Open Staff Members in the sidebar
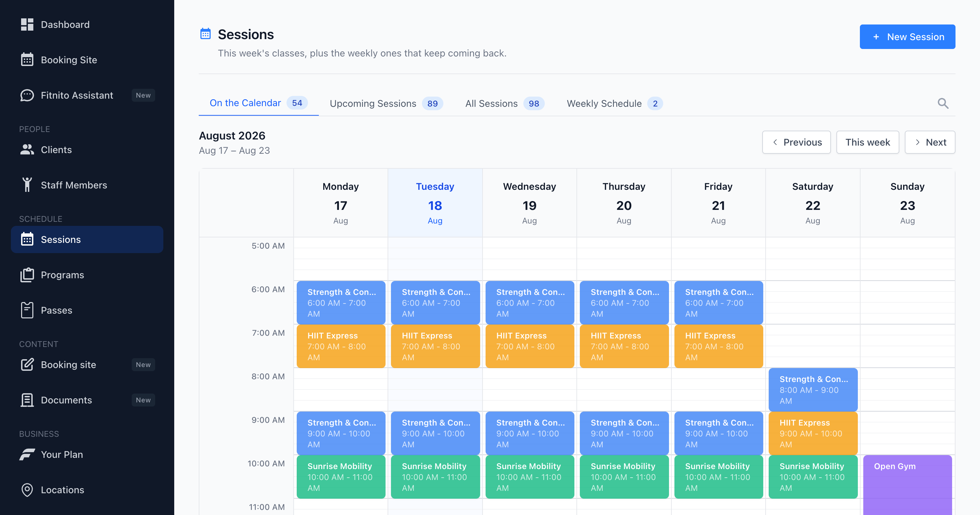Screen dimensions: 980x515 pyautogui.click(x=87, y=185)
